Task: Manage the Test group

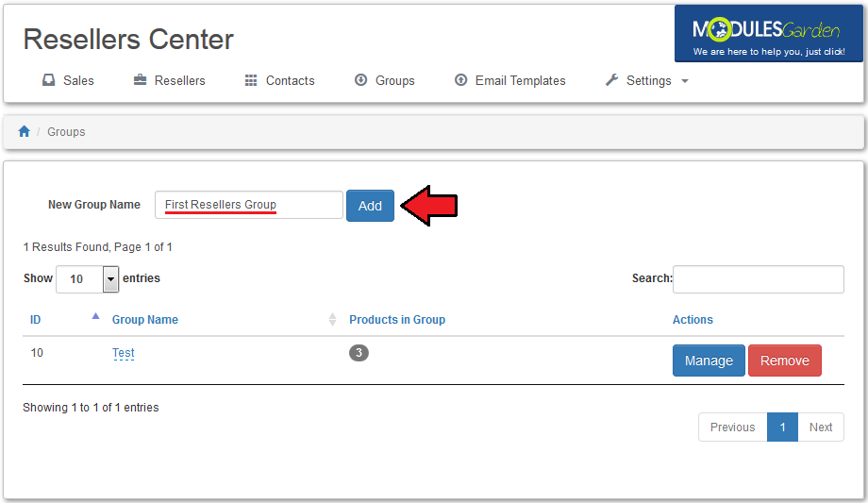Action: click(x=709, y=360)
